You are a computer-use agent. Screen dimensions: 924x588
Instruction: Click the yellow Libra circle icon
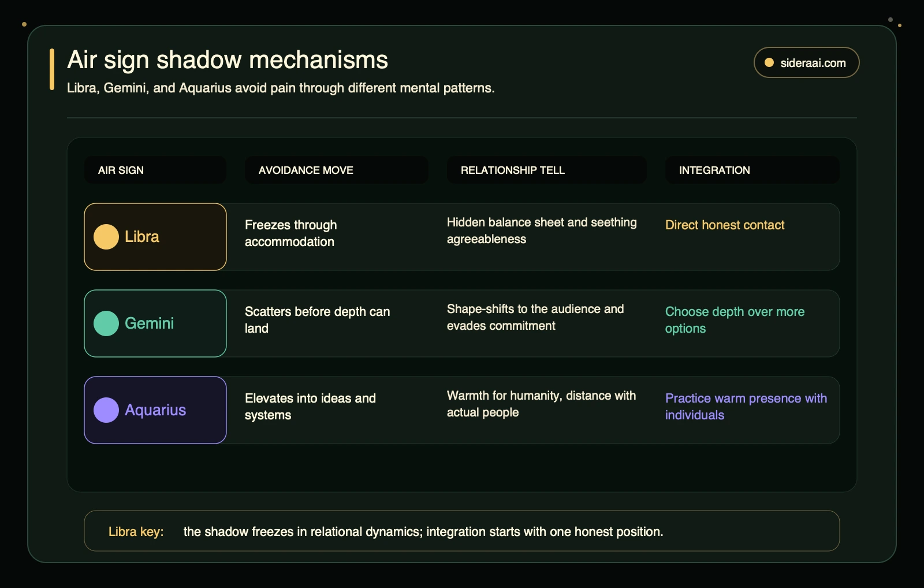106,237
